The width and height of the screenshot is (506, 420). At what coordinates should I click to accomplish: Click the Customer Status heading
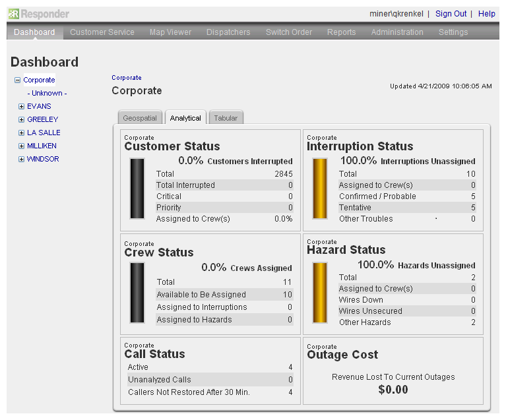point(172,146)
